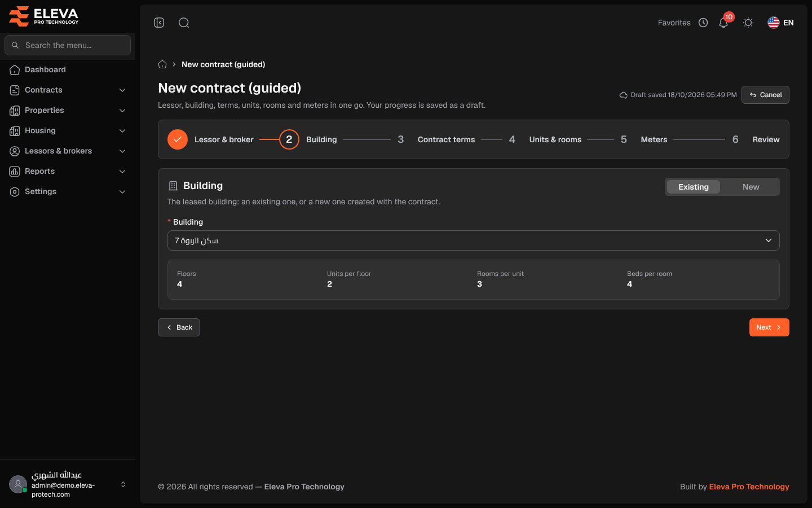Click the user avatar picture
This screenshot has width=812, height=508.
point(18,484)
